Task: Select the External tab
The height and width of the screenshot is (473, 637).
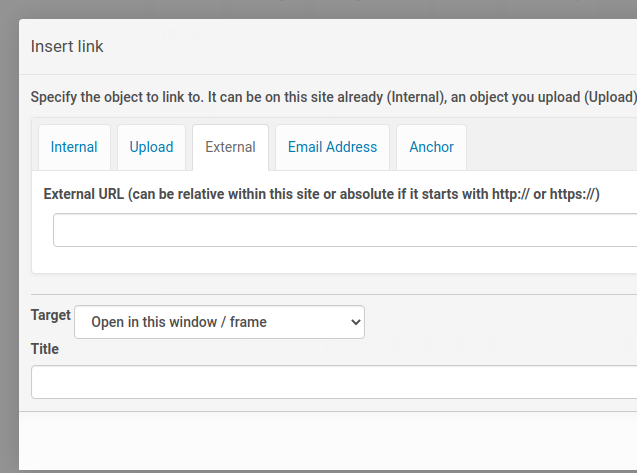Action: click(230, 147)
